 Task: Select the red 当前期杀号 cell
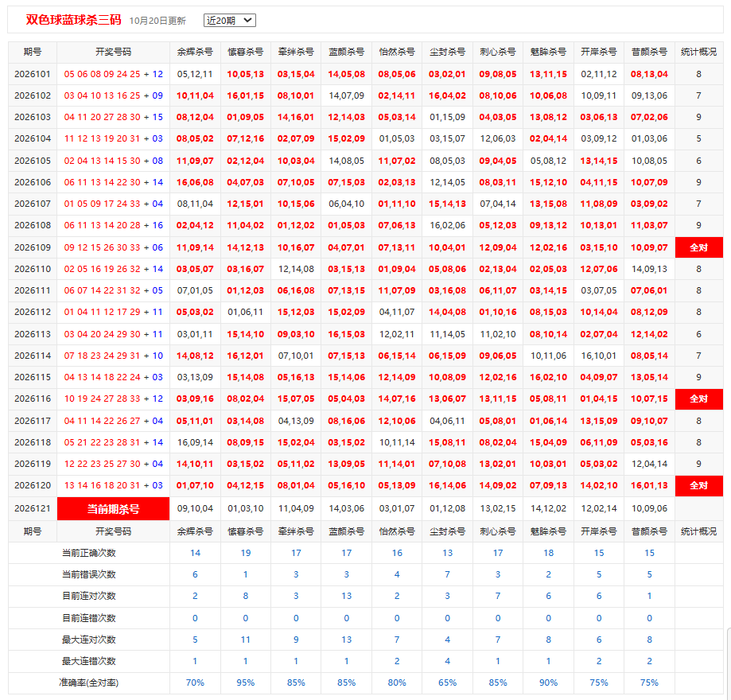pyautogui.click(x=113, y=509)
